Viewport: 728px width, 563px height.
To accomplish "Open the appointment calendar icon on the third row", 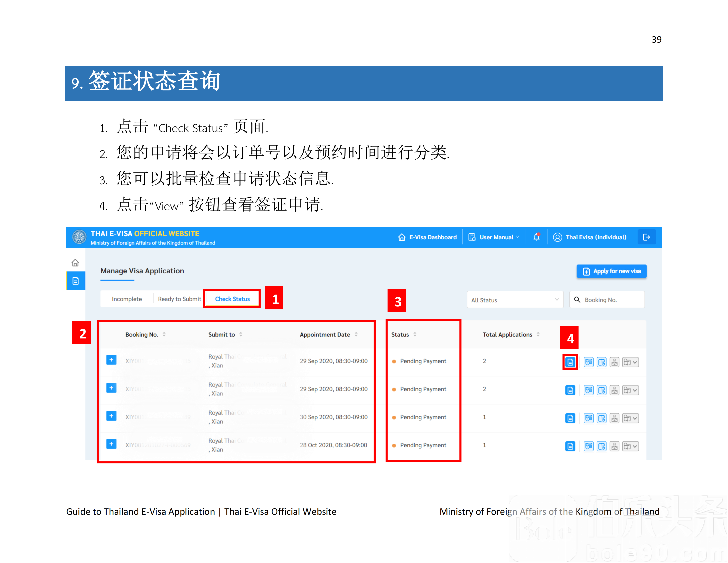I will (602, 418).
